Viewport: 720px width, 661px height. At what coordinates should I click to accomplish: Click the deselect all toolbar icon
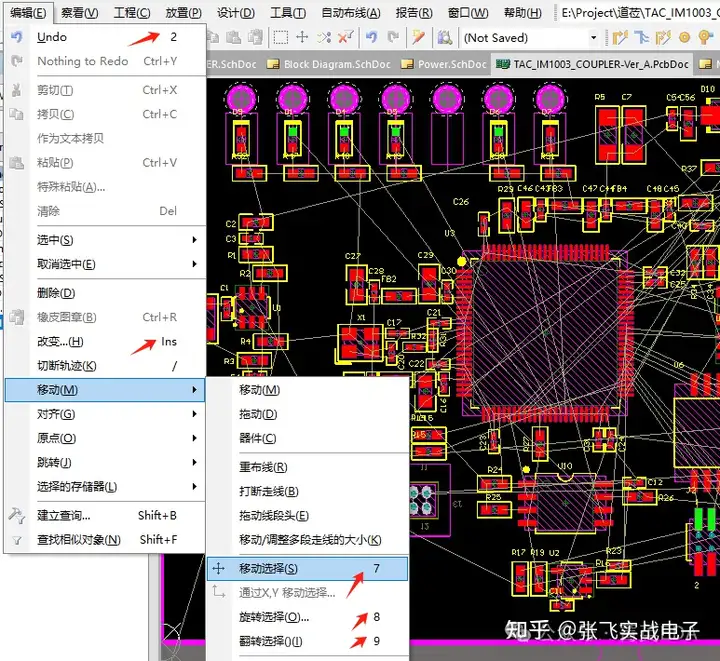click(x=324, y=37)
